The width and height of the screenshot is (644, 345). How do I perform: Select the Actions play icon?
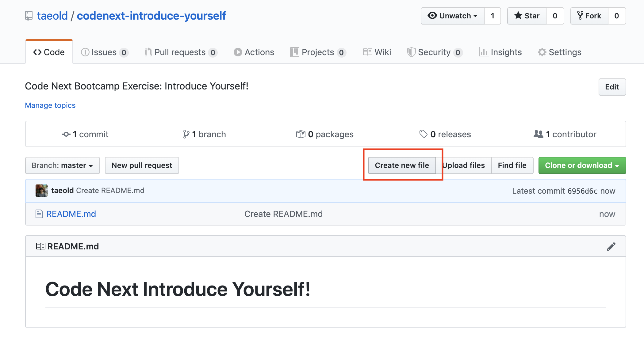(x=238, y=52)
